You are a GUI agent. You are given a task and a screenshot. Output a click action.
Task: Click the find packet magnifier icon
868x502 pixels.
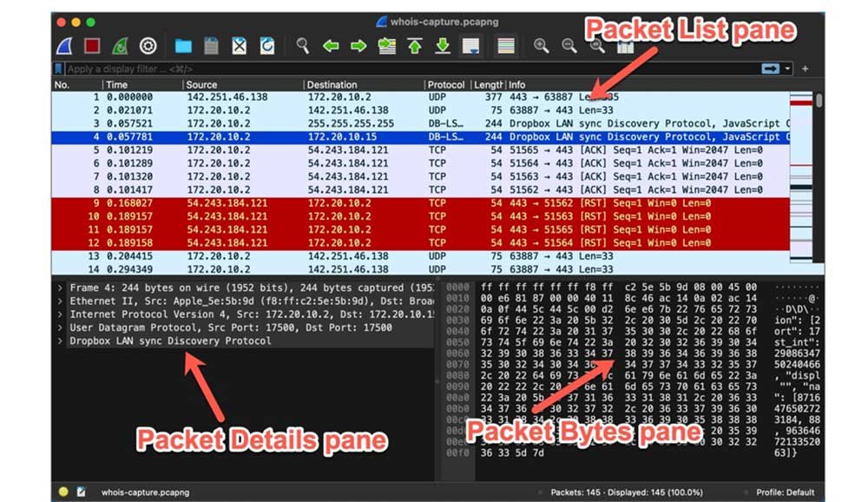point(302,46)
